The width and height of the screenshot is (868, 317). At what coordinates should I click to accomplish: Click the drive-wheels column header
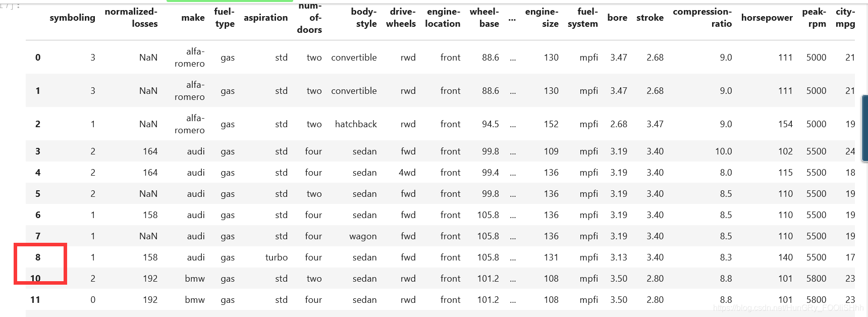pyautogui.click(x=401, y=18)
